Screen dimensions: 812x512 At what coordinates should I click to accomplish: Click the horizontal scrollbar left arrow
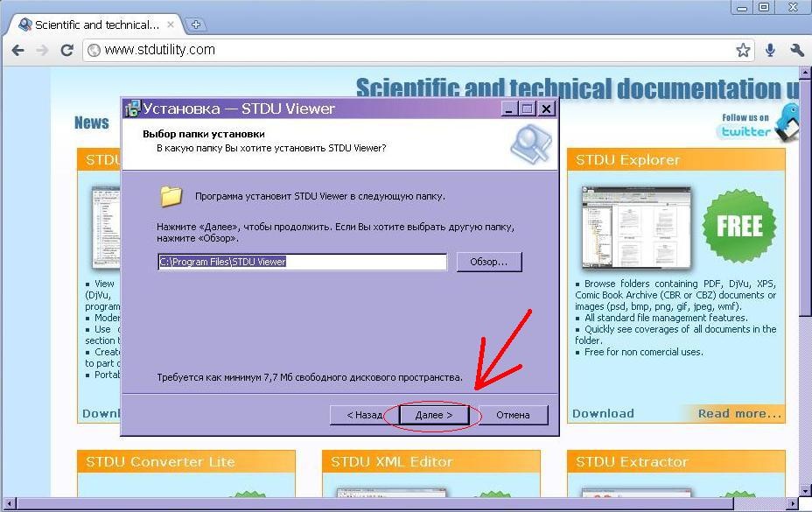tap(9, 503)
